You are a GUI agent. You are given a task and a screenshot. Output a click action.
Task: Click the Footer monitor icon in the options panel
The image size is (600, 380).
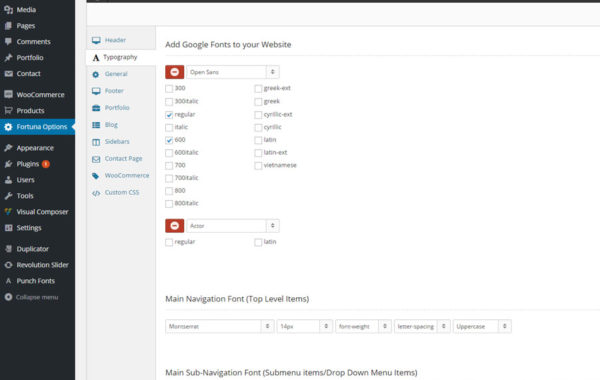pyautogui.click(x=96, y=91)
